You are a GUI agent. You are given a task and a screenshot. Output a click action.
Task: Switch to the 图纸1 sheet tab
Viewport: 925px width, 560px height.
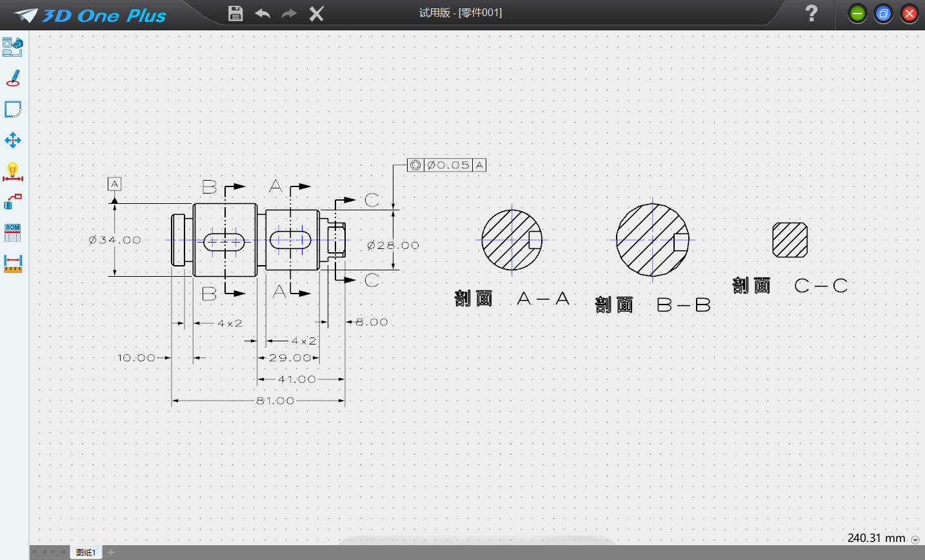point(86,552)
